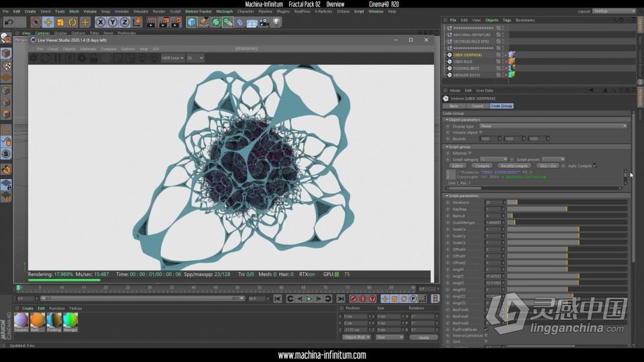
Task: Toggle the Auto Compile checkbox
Action: tap(595, 166)
